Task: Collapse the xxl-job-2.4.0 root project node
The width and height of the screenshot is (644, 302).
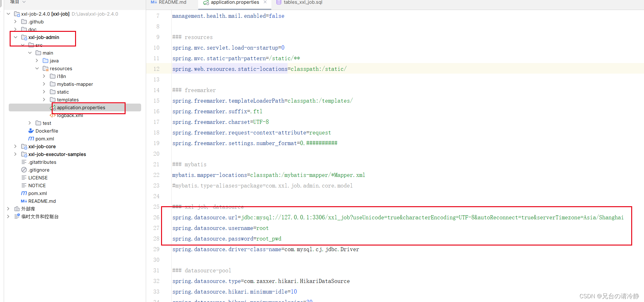Action: (8, 14)
